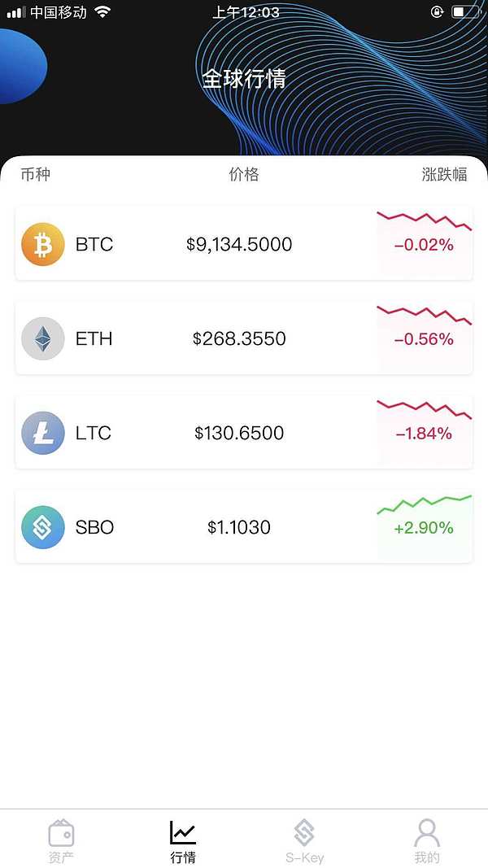488x868 pixels.
Task: Click the BTC price $9,134.5000
Action: (x=239, y=244)
